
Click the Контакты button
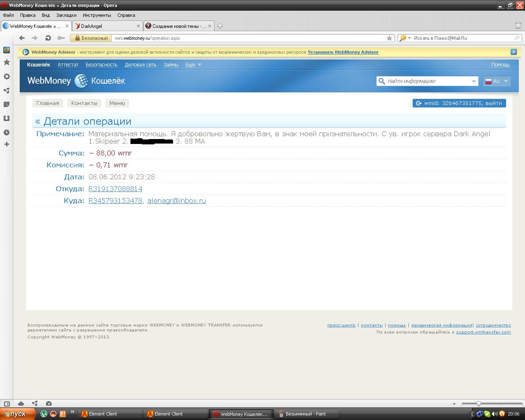click(84, 103)
